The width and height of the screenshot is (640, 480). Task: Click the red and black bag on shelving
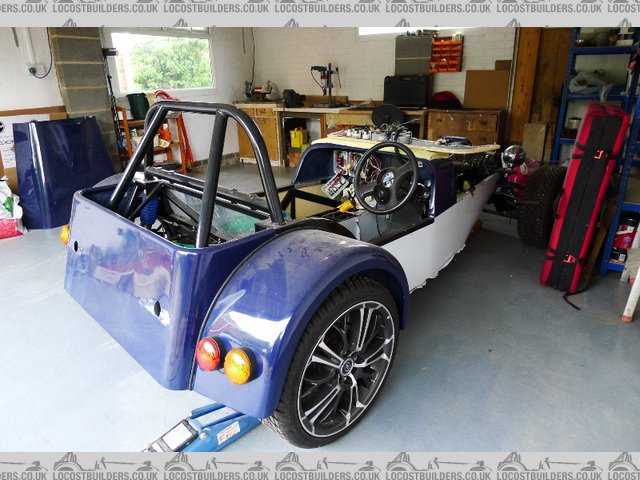[x=583, y=195]
